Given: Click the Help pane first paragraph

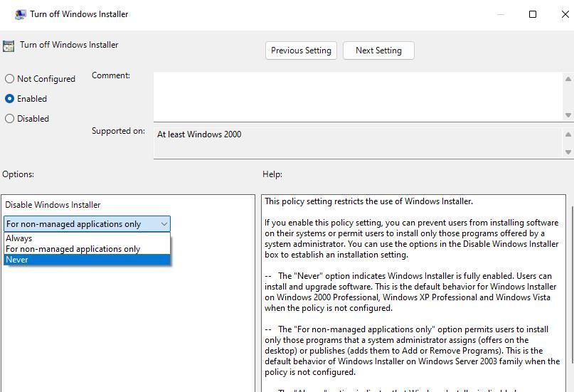Looking at the screenshot, I should 368,201.
